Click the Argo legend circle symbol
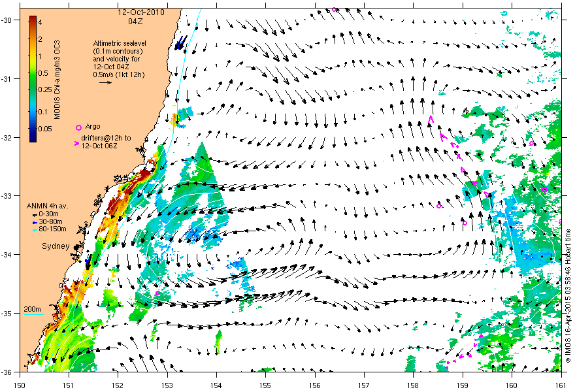The width and height of the screenshot is (575, 392). pyautogui.click(x=78, y=127)
